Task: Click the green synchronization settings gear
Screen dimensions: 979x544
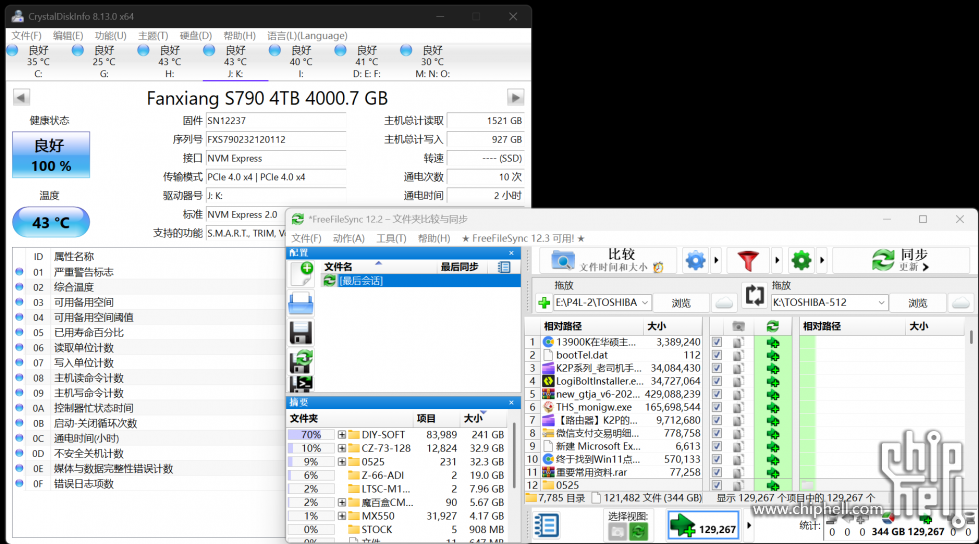Action: coord(801,260)
